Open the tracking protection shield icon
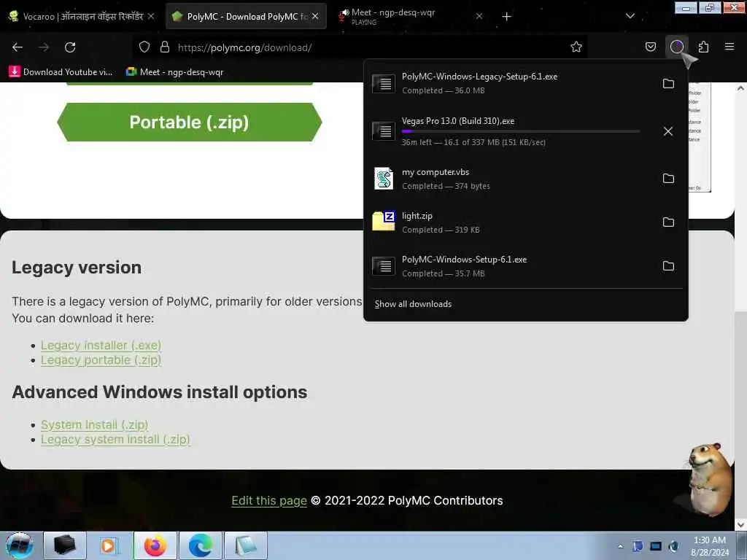This screenshot has width=747, height=560. 144,47
